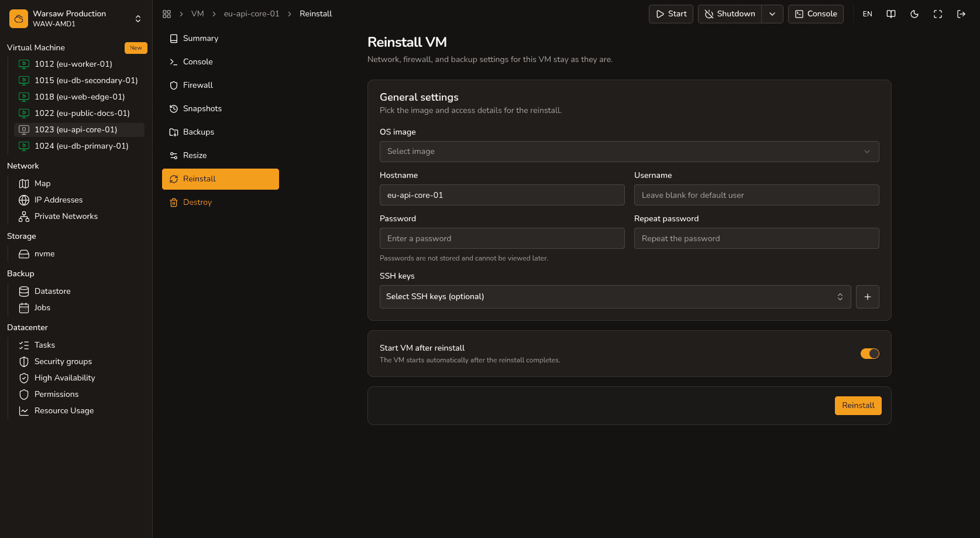This screenshot has height=538, width=980.
Task: Open nvme storage drive icon
Action: (24, 254)
